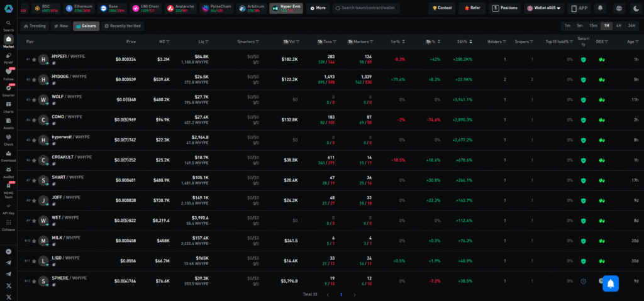Open the Top10 hold% column filter
644x301 pixels.
point(571,41)
